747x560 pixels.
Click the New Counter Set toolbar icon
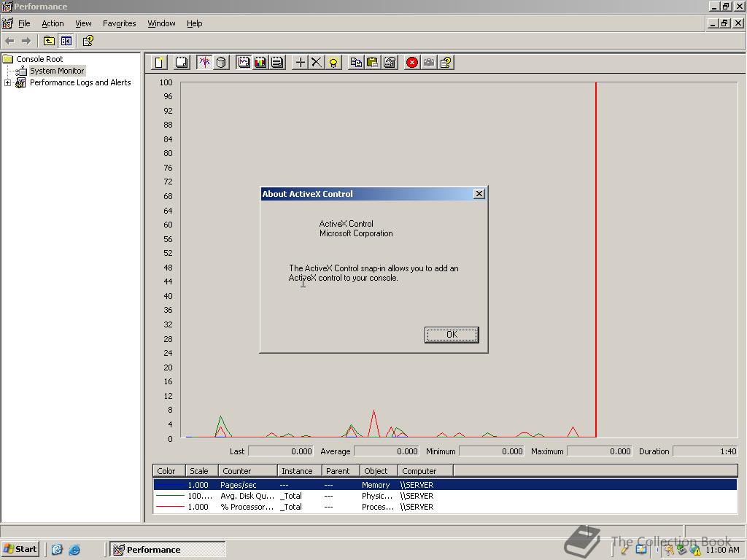[160, 63]
